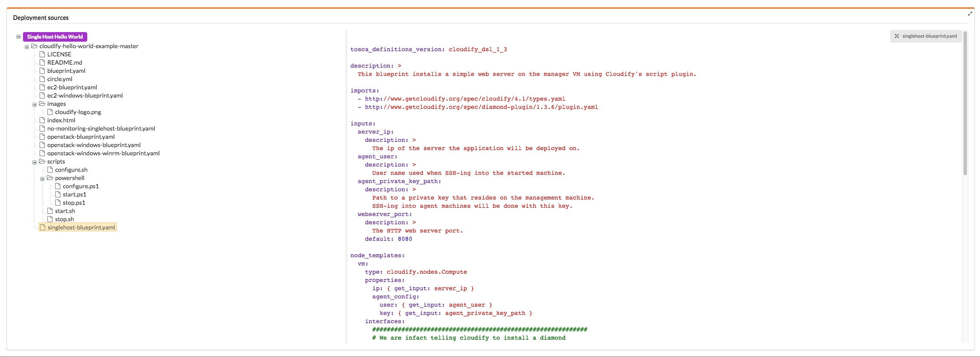Select blueprint.yaml in the tree

pos(66,71)
